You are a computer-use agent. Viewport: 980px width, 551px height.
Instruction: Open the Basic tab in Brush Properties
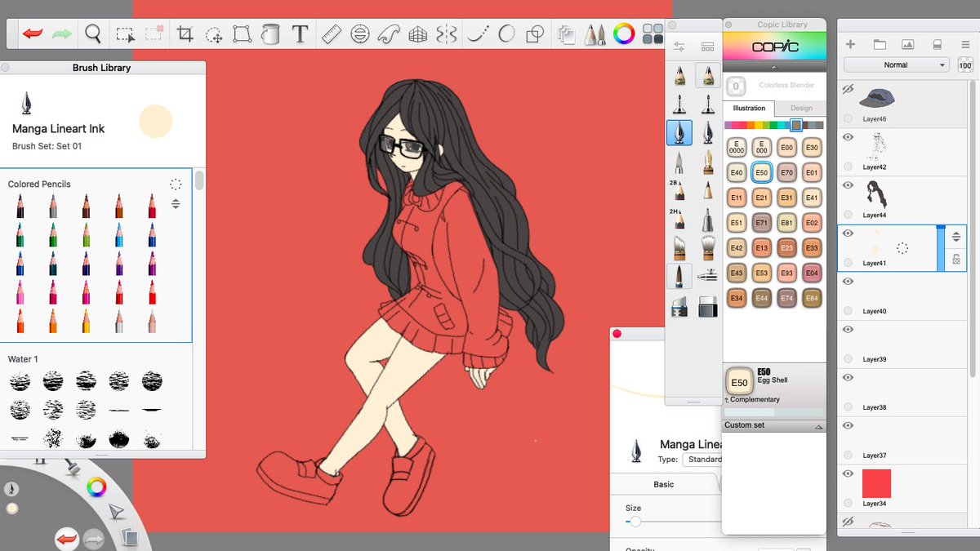[x=664, y=484]
